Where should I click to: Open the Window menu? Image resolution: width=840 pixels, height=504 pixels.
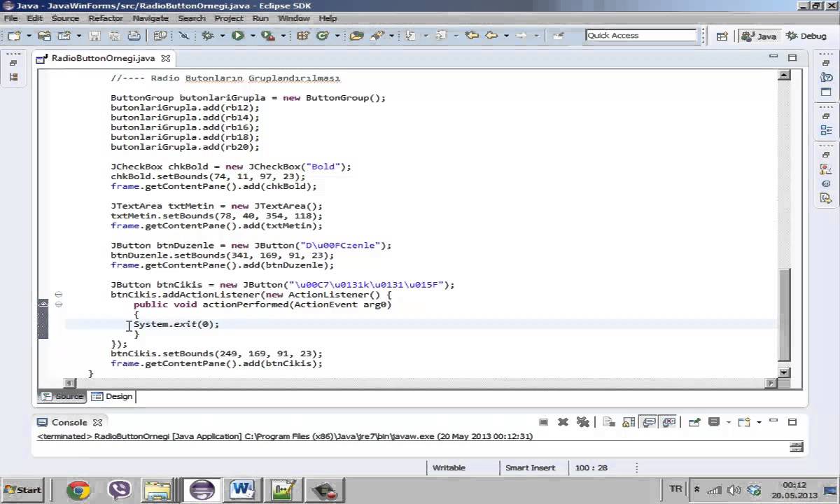click(294, 18)
